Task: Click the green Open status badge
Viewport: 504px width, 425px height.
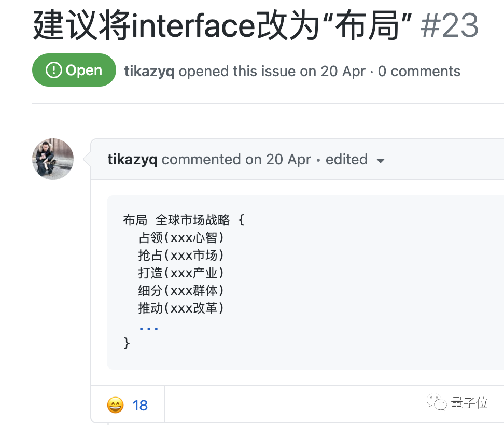Action: click(x=74, y=70)
